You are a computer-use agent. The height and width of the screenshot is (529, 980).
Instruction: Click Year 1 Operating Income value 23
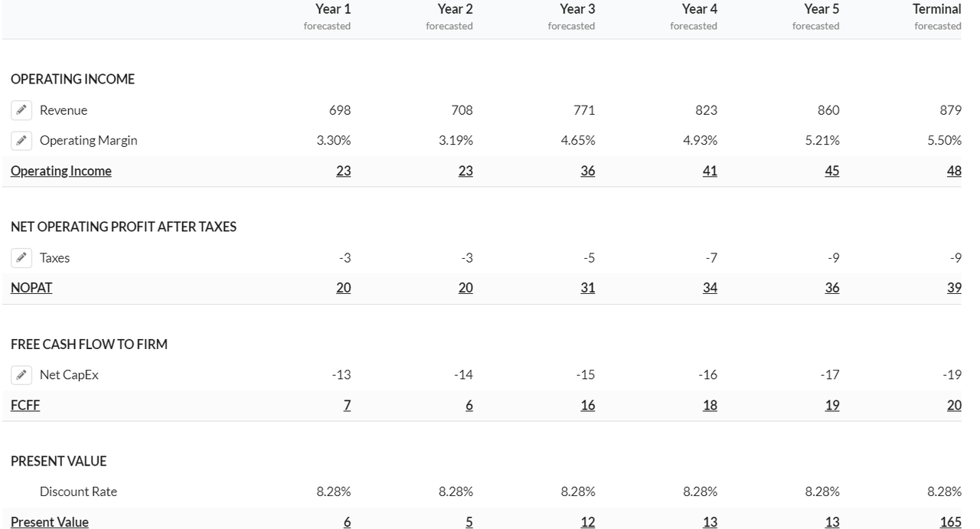(343, 171)
